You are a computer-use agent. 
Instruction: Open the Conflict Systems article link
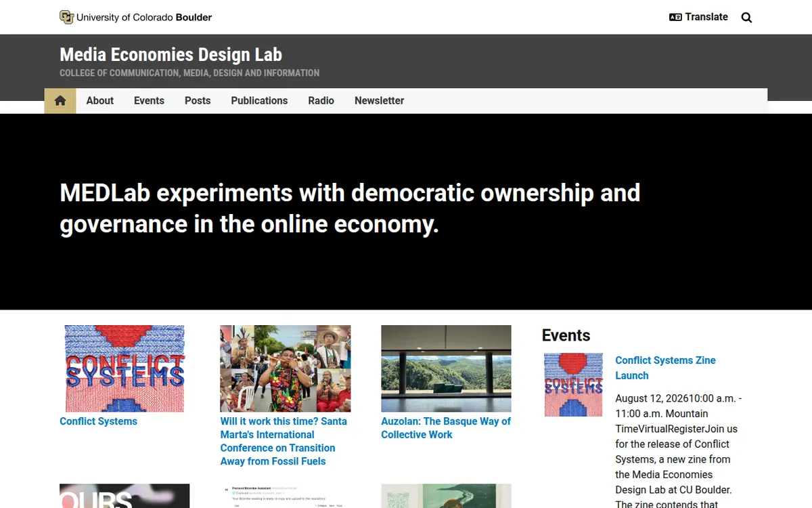pos(98,421)
